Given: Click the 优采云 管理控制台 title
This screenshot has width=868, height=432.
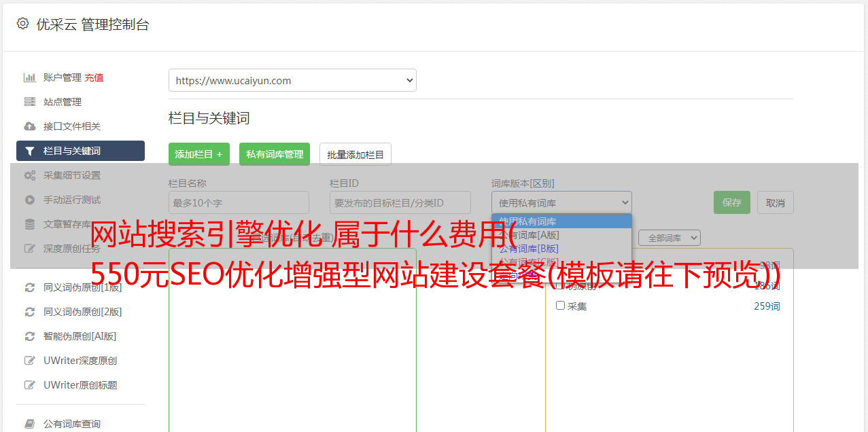Looking at the screenshot, I should click(92, 24).
